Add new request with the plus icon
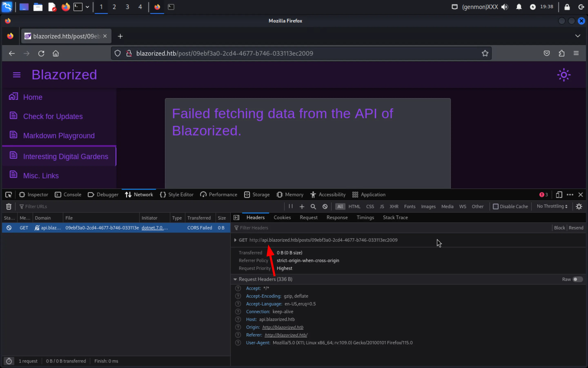Screen dimensions: 588x368 (x=302, y=206)
